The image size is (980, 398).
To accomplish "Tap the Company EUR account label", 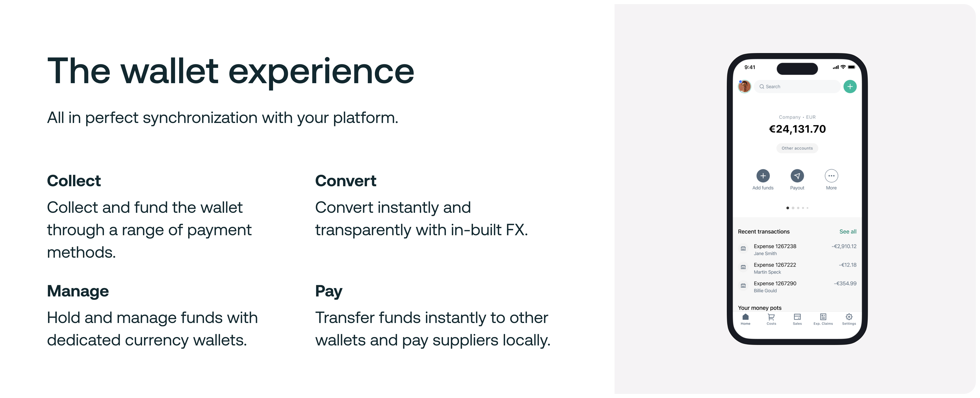I will (x=797, y=117).
